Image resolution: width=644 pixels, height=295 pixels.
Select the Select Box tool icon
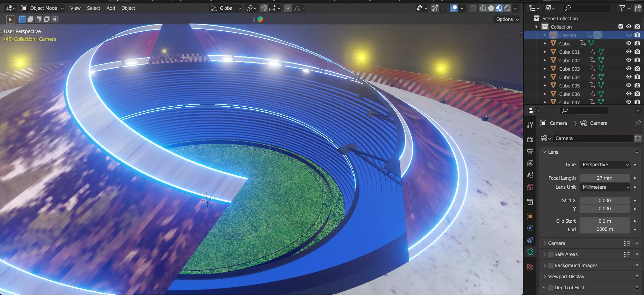10,20
